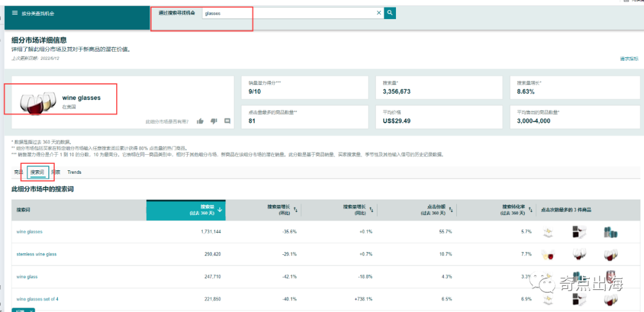Click the 点击次数最多的 3 件商品 header

566,210
